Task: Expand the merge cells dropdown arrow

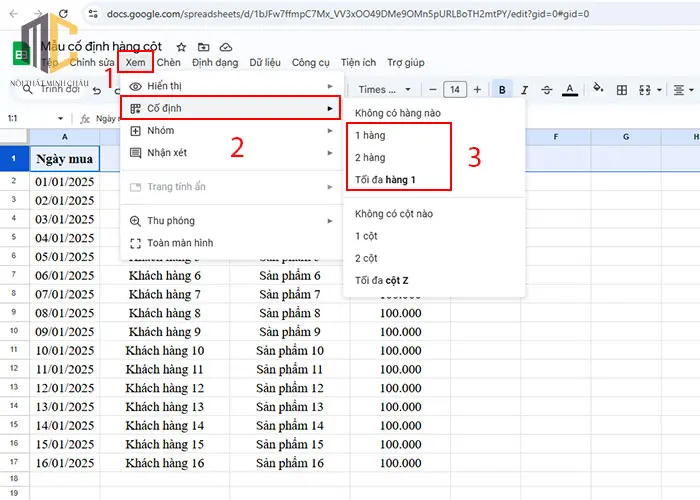Action: (659, 90)
